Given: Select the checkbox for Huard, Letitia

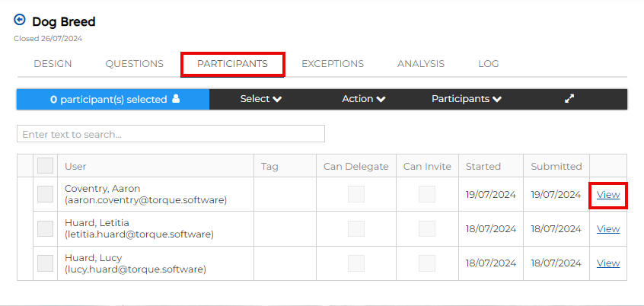Looking at the screenshot, I should (46, 228).
